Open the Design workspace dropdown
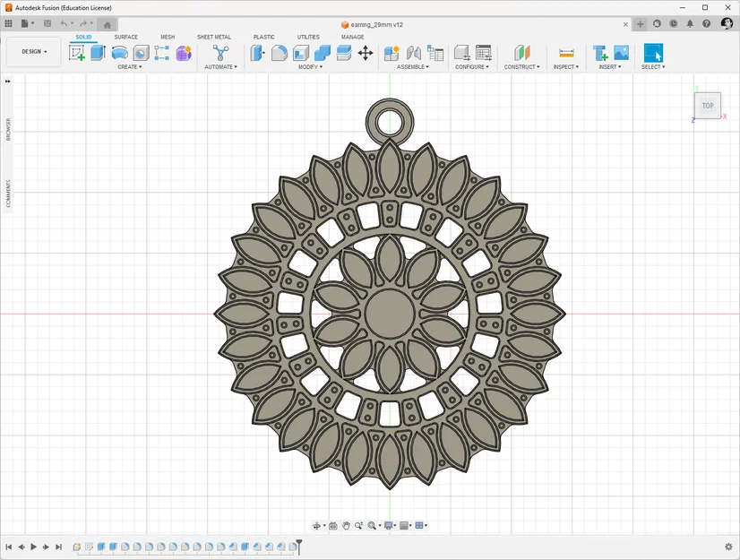This screenshot has width=740, height=560. (x=34, y=51)
